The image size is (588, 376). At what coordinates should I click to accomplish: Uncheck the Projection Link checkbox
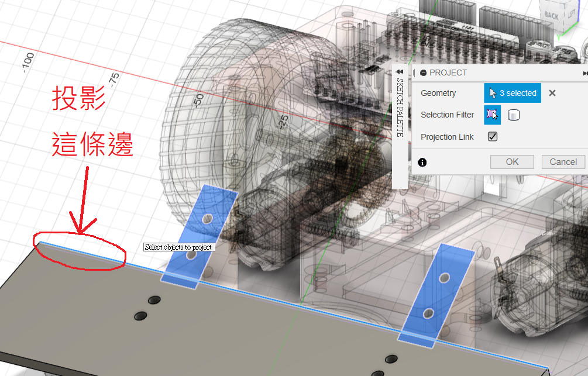click(493, 137)
